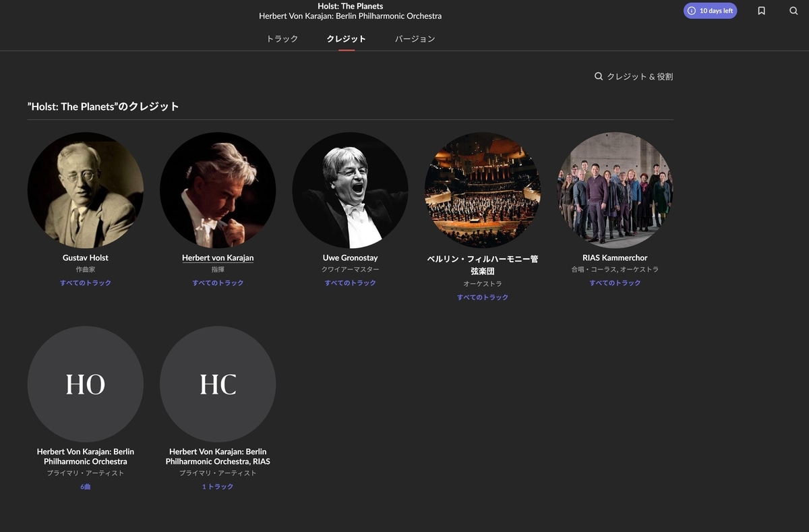
Task: Open ベルリン・フィルハーモニー管弦楽団 name link
Action: point(483,264)
